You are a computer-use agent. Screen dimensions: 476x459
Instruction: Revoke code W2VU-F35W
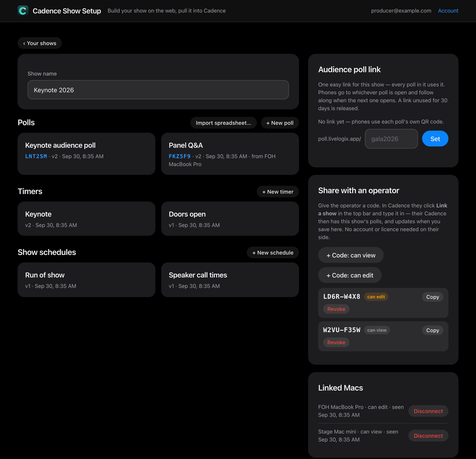click(x=336, y=342)
